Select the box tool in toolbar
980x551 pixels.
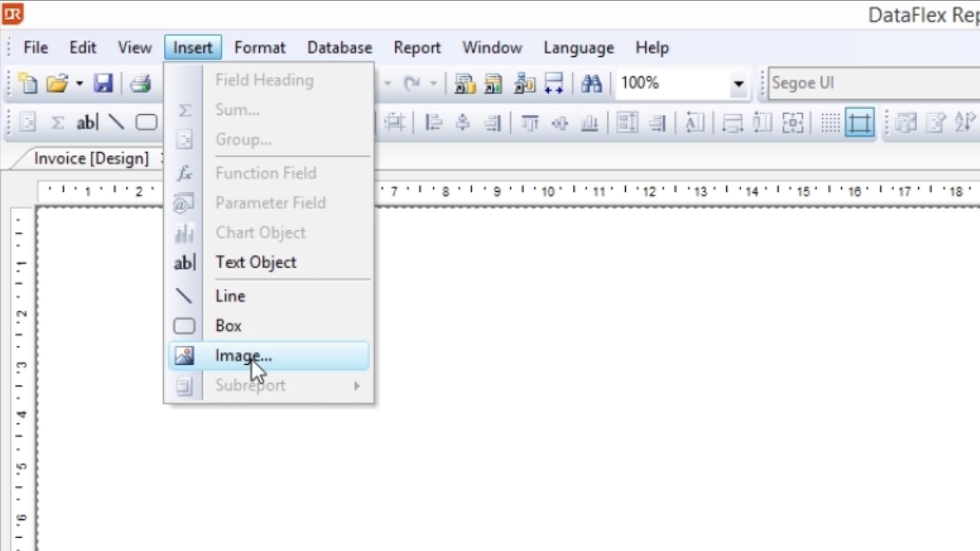point(146,122)
